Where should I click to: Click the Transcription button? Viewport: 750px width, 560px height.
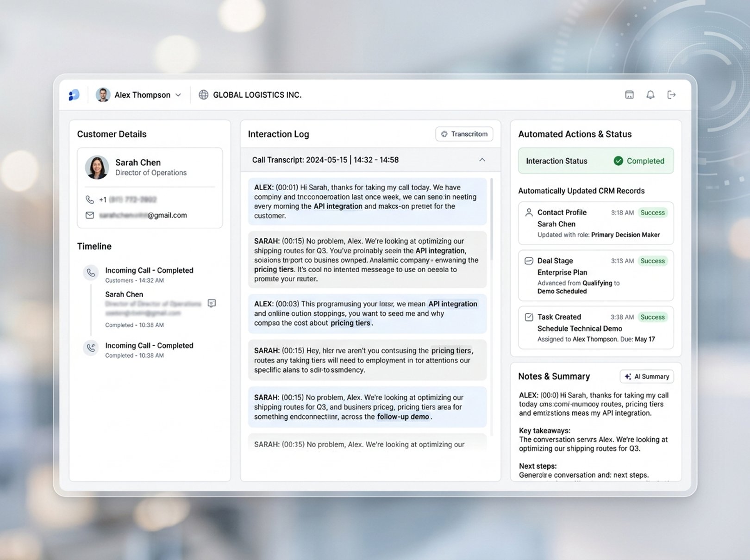tap(464, 134)
